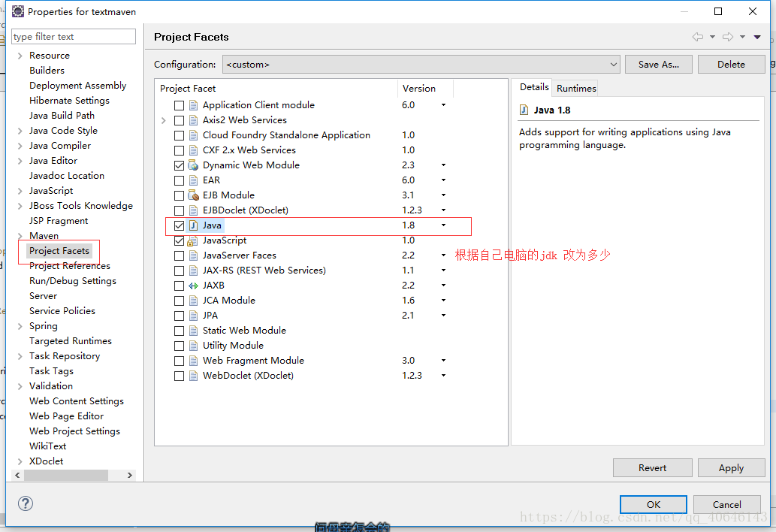The height and width of the screenshot is (532, 776).
Task: Toggle the JavaScript facet checkbox
Action: (179, 241)
